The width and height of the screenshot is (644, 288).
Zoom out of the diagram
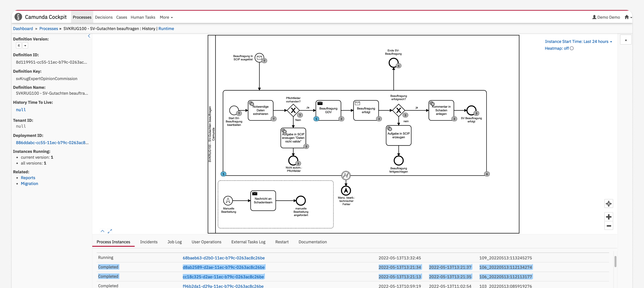point(608,226)
